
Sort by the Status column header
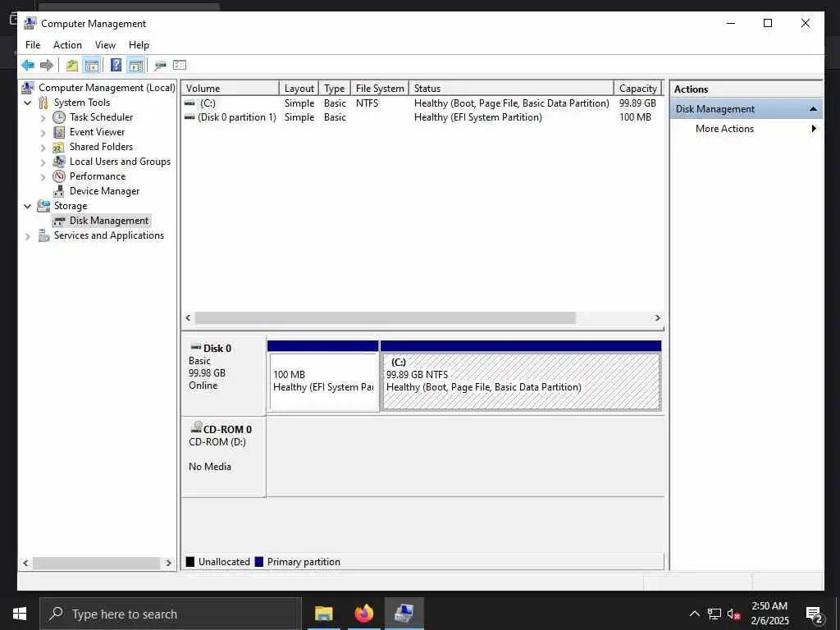point(511,89)
